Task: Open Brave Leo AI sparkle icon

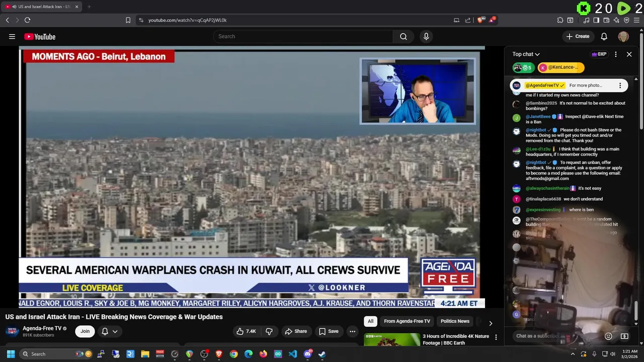Action: tap(616, 20)
